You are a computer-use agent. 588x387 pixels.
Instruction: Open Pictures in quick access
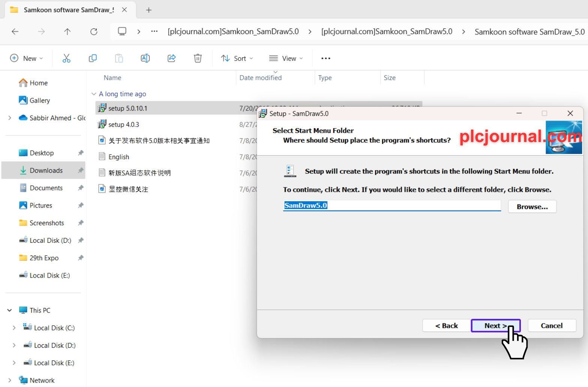41,205
